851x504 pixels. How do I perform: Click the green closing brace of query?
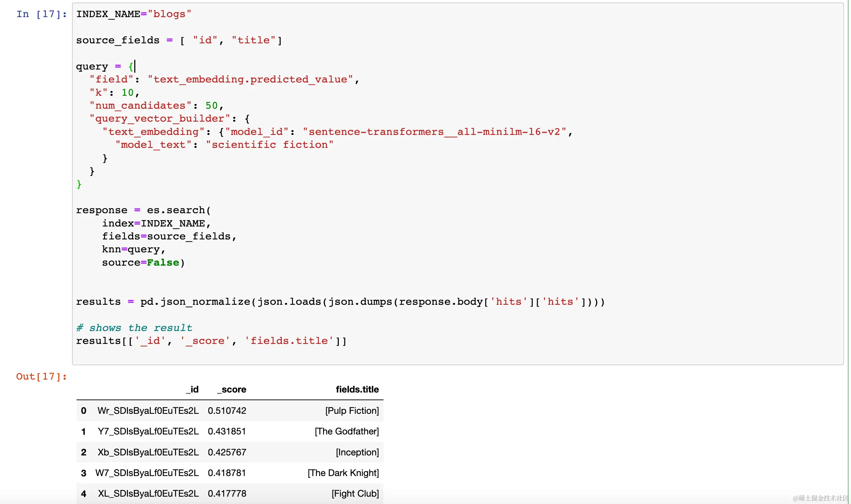tap(79, 184)
